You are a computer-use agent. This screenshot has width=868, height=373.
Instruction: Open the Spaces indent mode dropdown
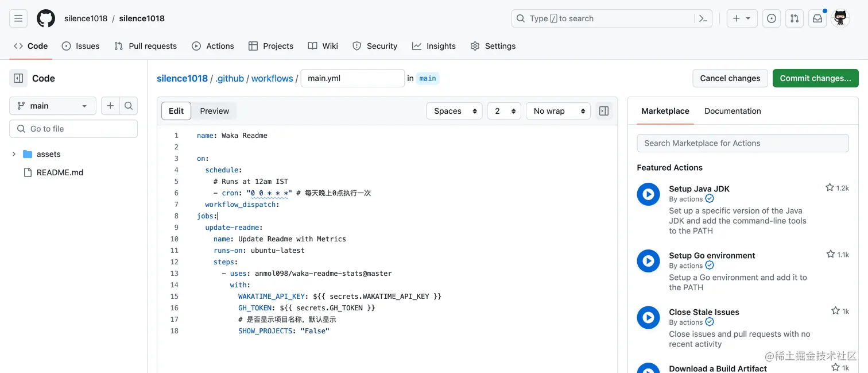454,111
